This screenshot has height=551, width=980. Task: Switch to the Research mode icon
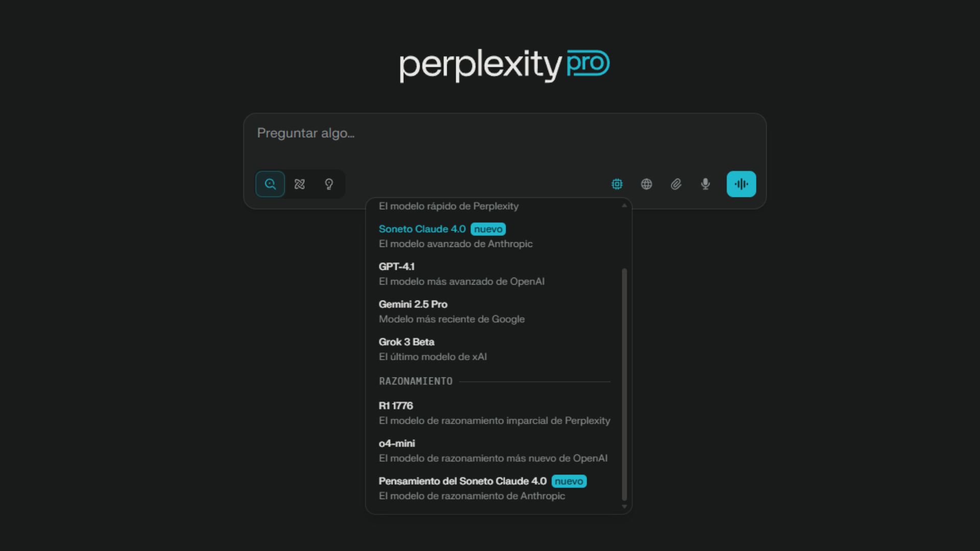point(300,184)
